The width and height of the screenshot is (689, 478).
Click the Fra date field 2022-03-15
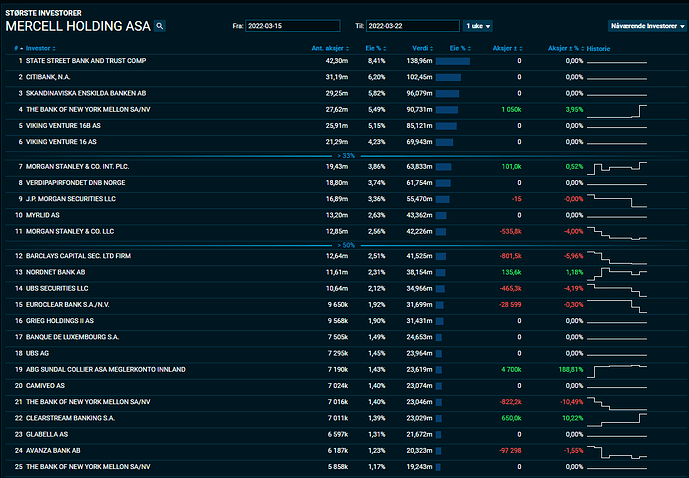[293, 26]
